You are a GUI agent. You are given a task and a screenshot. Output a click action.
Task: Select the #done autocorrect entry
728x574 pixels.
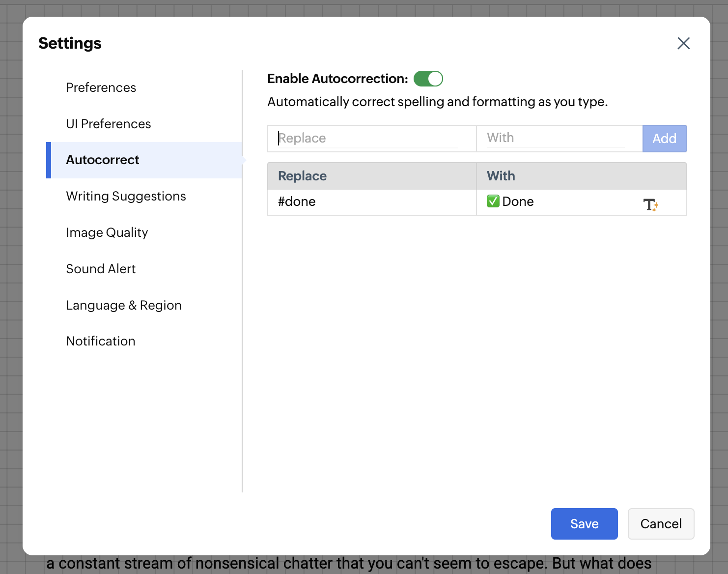[x=297, y=202]
